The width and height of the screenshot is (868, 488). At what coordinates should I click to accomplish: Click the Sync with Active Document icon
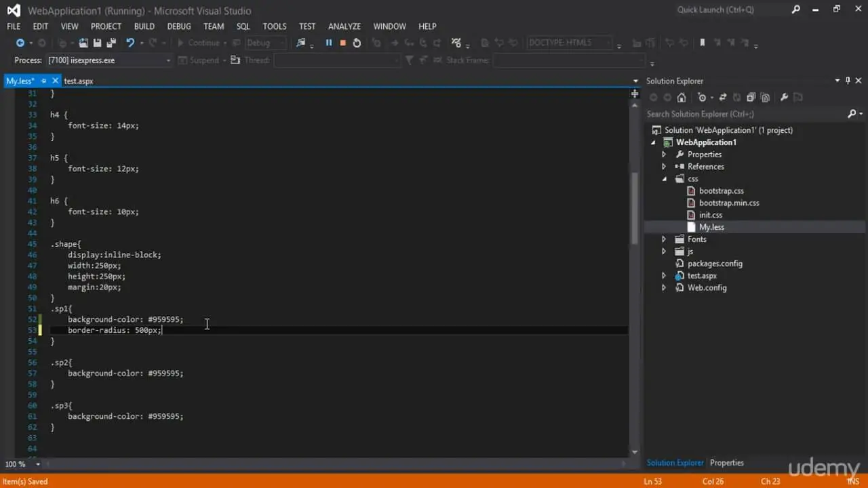[723, 98]
